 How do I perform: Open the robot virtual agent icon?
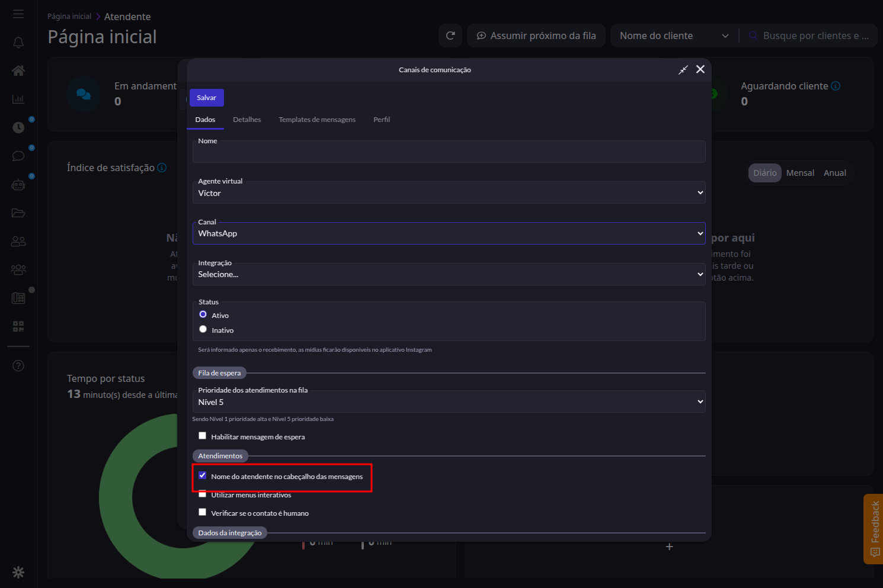pyautogui.click(x=18, y=184)
